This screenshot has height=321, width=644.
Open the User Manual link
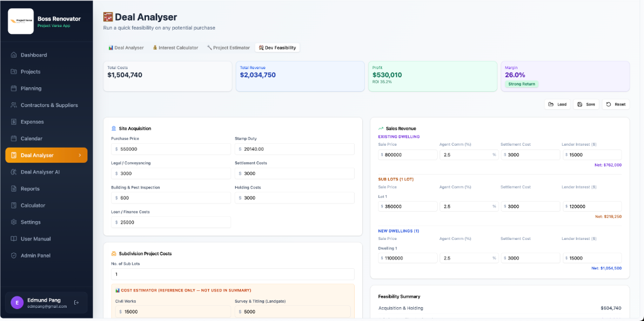click(47, 239)
